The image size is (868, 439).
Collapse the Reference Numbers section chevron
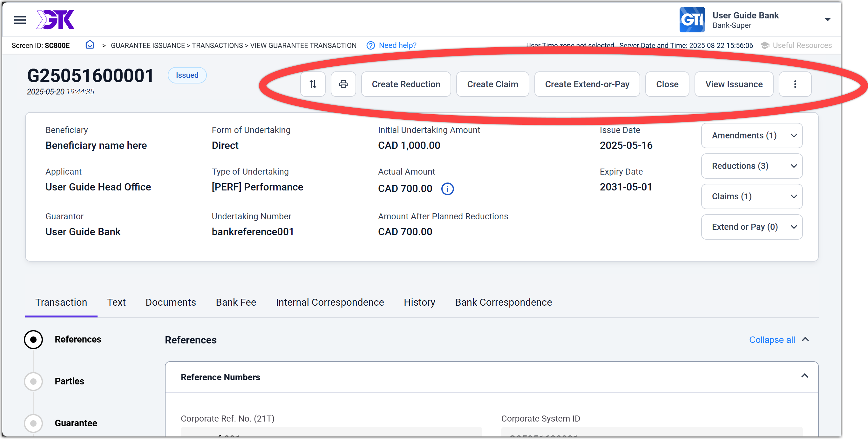point(805,376)
